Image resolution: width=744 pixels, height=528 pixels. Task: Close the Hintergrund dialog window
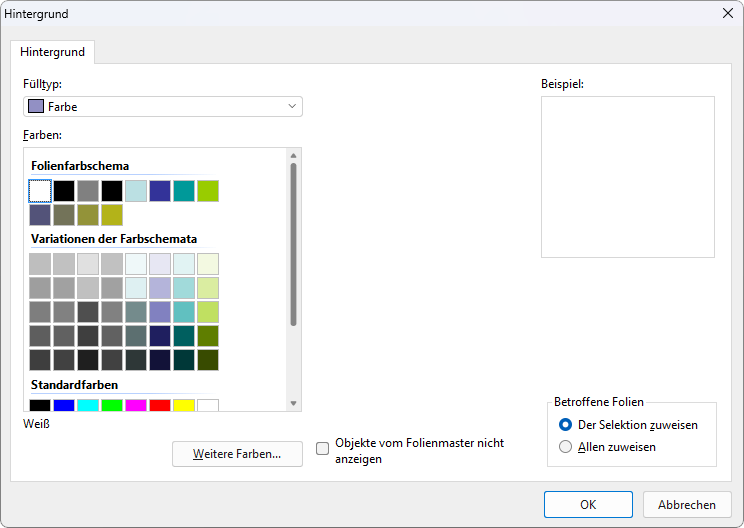(728, 13)
